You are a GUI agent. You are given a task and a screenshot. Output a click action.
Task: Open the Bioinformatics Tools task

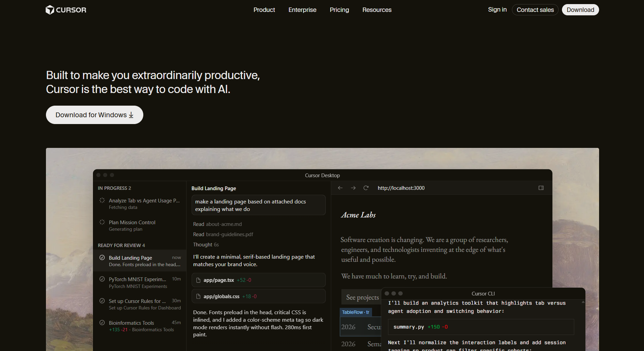point(140,326)
